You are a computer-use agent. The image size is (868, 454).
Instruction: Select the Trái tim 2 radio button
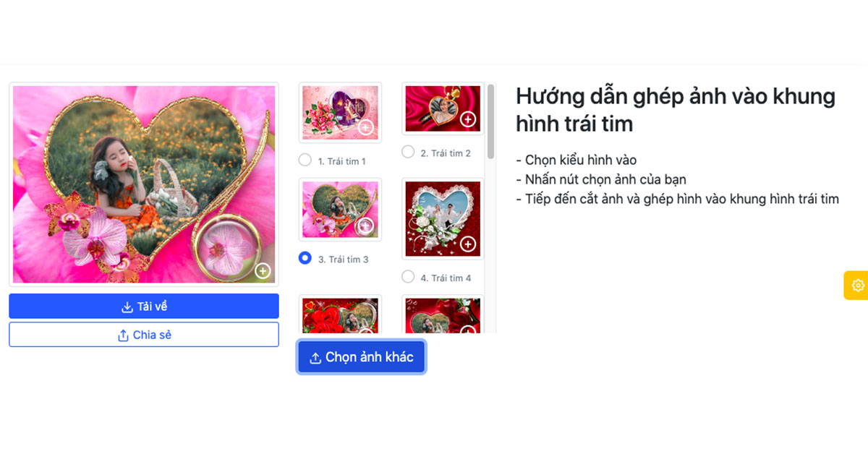408,152
